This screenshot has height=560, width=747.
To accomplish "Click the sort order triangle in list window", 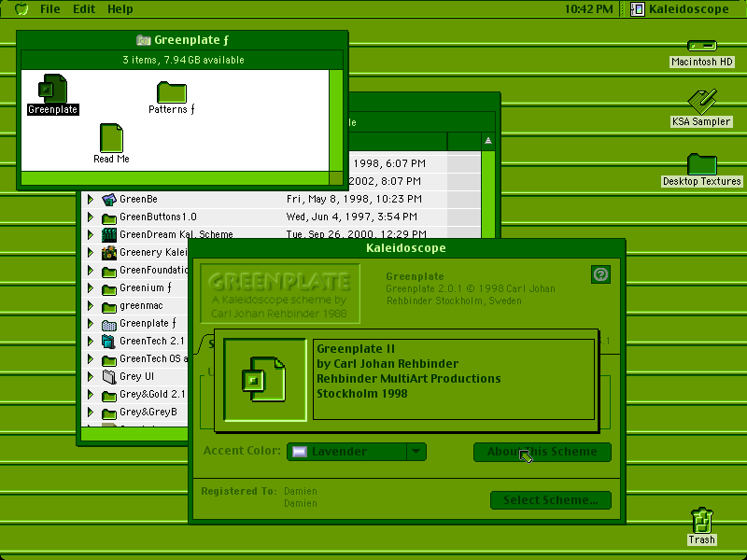I will click(x=487, y=141).
